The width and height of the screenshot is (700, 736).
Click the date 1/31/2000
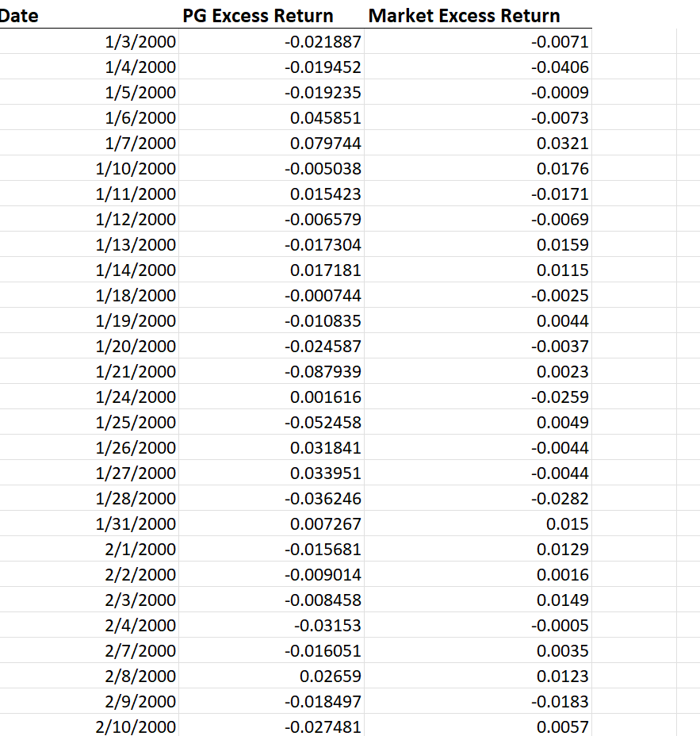(x=136, y=523)
